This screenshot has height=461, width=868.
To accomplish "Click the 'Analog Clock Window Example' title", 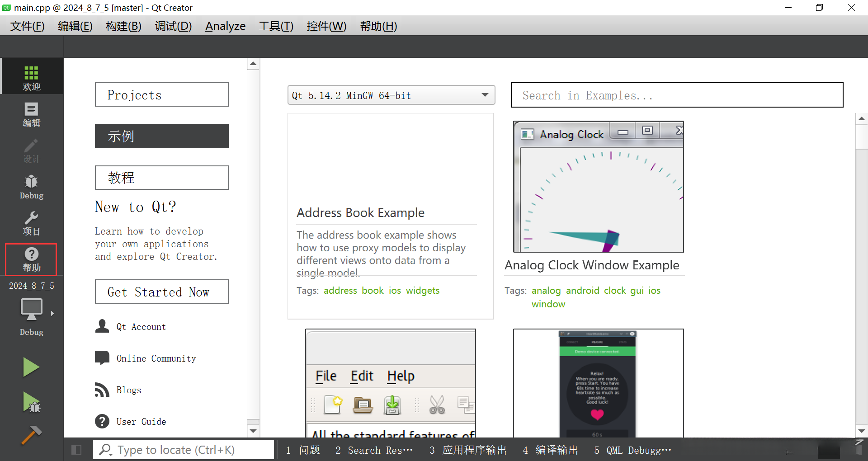I will [x=592, y=265].
